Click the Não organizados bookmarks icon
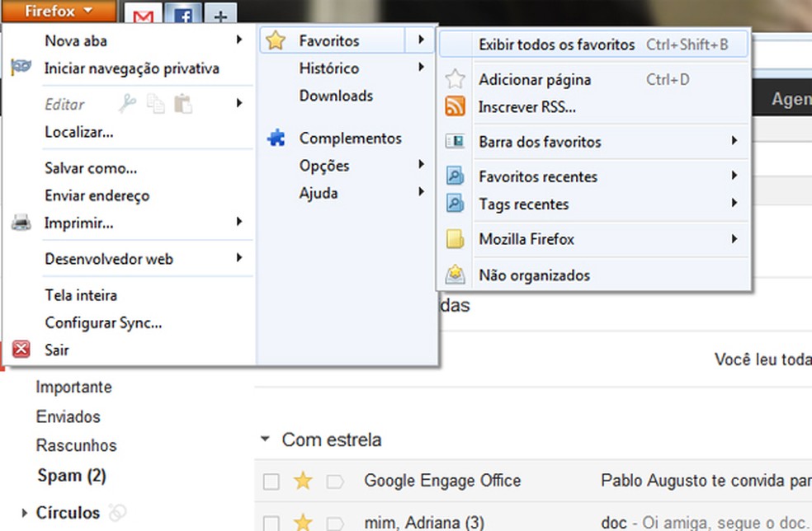812x531 pixels. pyautogui.click(x=455, y=275)
